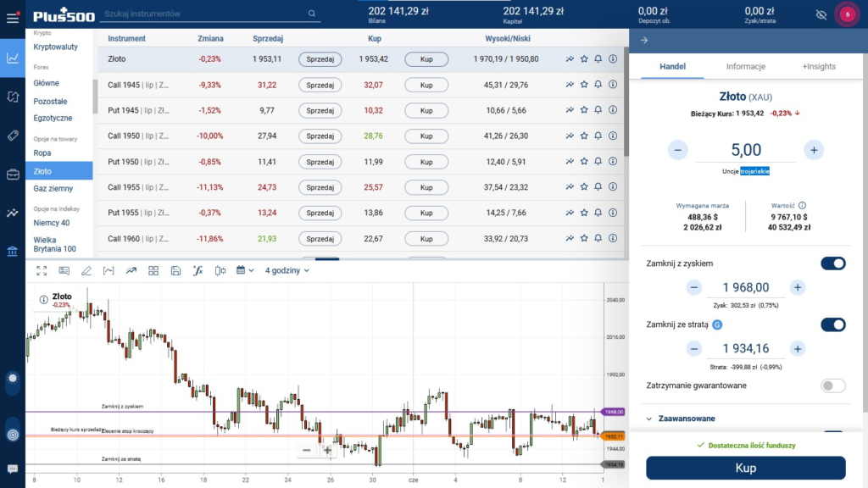This screenshot has height=488, width=868.
Task: Open the candlestick chart type icon
Action: tap(220, 271)
